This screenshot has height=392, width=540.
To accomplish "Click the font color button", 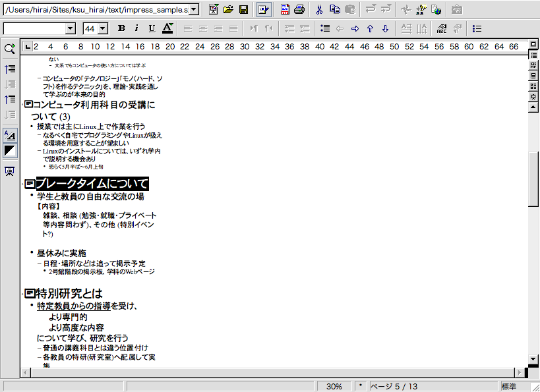I will pyautogui.click(x=167, y=28).
